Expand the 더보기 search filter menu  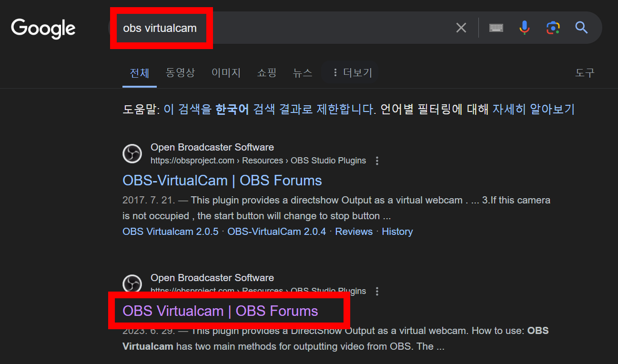[351, 73]
